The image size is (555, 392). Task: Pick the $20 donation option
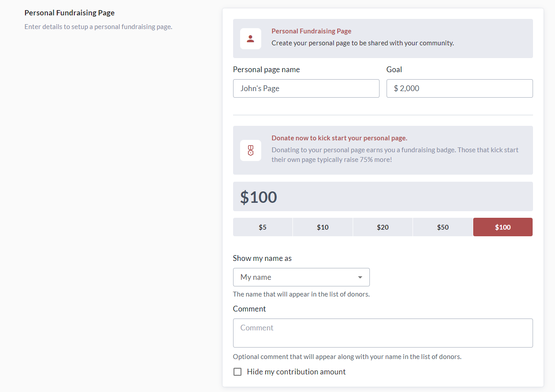click(x=383, y=227)
